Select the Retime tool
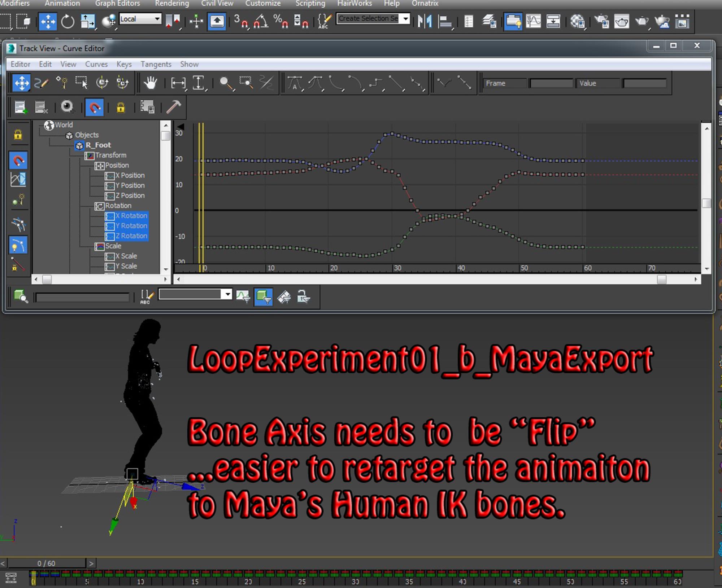The image size is (722, 588). tap(102, 83)
